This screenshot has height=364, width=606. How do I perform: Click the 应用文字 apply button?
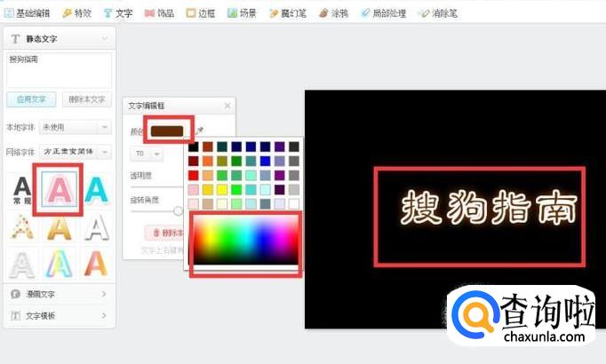click(x=31, y=99)
